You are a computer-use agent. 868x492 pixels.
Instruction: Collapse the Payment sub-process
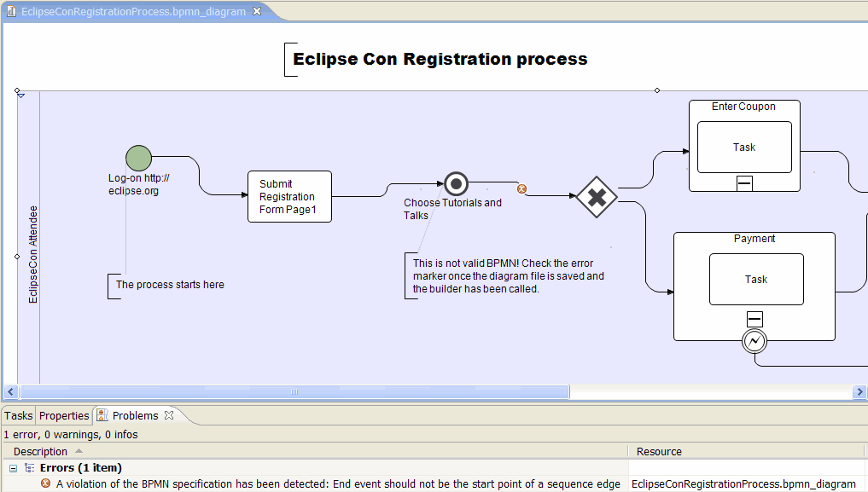click(755, 319)
